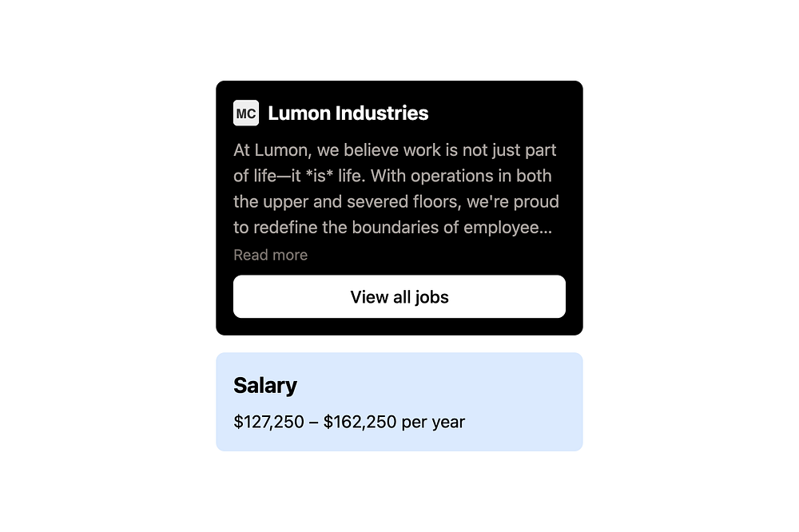
Task: Click the $127,250 minimum salary figure
Action: point(268,422)
